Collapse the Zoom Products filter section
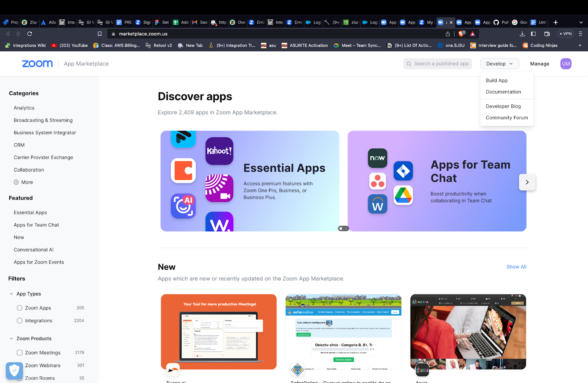This screenshot has height=383, width=588. [x=11, y=338]
